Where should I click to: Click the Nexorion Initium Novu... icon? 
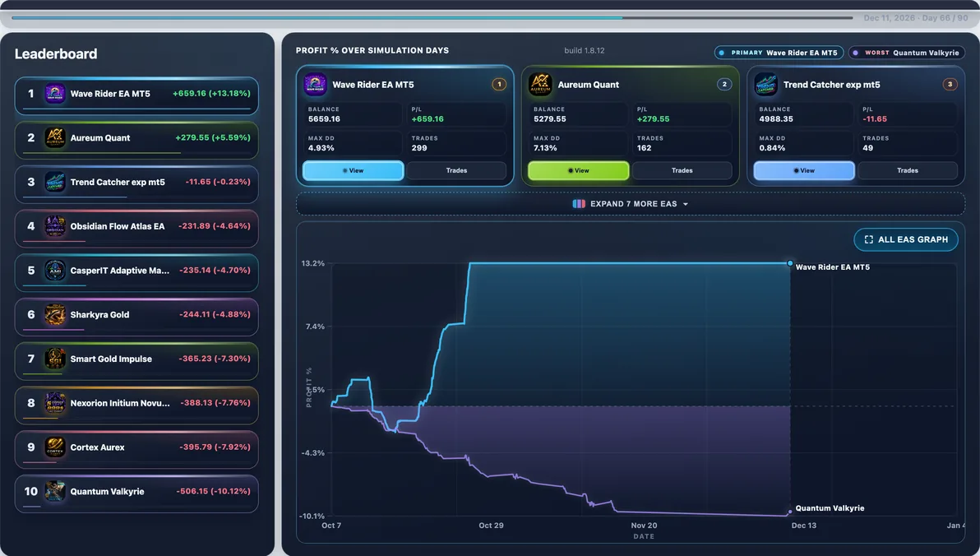tap(55, 403)
